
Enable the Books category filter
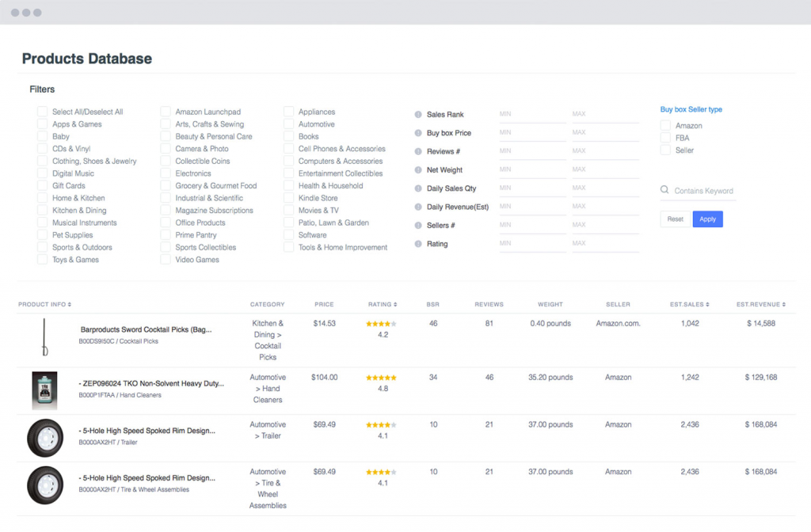(x=288, y=136)
